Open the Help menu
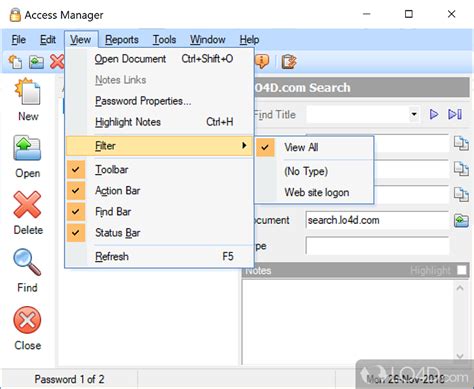This screenshot has width=474, height=389. (x=249, y=40)
